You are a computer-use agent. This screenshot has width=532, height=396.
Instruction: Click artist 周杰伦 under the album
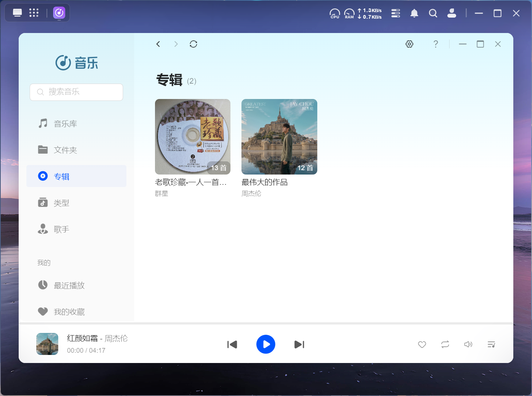point(251,194)
